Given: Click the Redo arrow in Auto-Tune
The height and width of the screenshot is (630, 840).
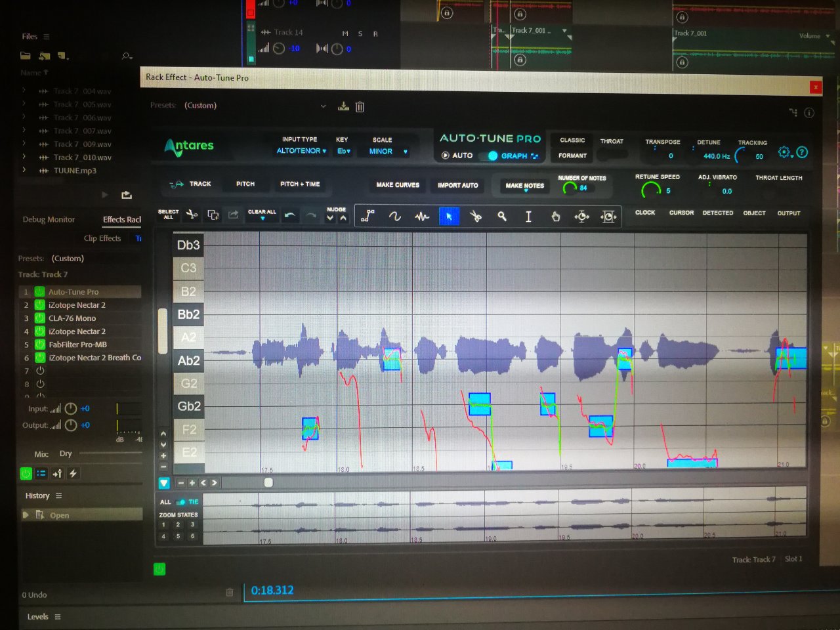Looking at the screenshot, I should click(x=311, y=215).
